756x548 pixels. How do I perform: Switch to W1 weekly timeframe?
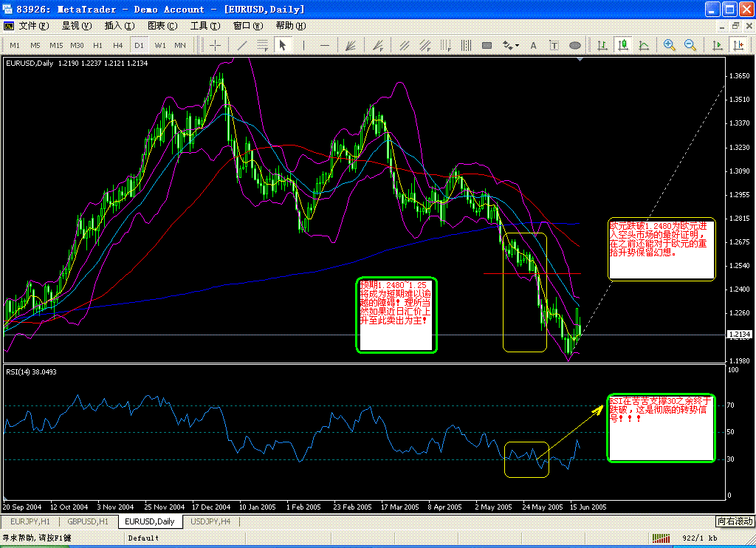coord(160,45)
